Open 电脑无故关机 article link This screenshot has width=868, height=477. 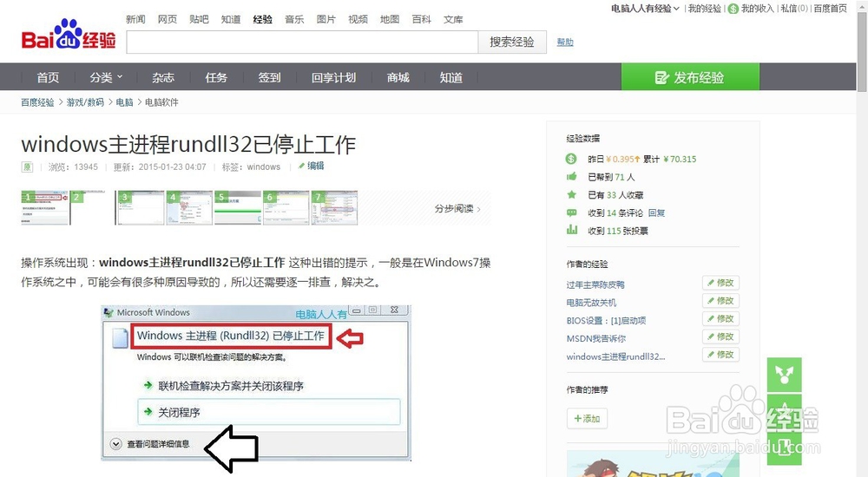tap(591, 303)
